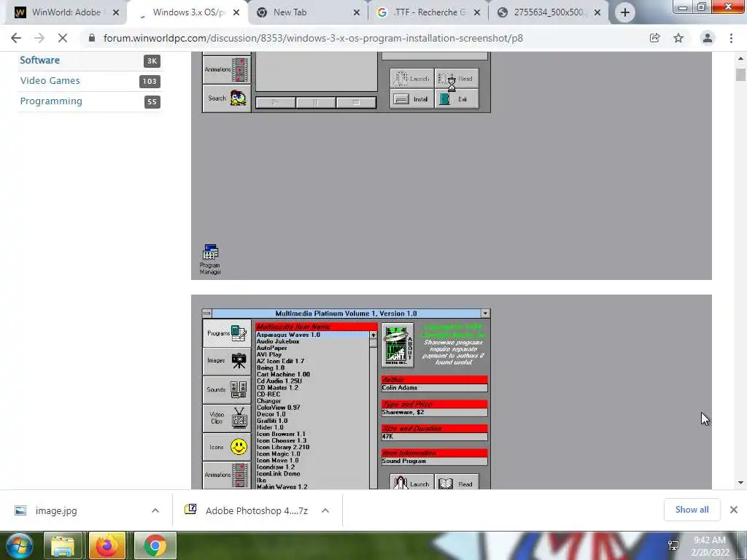Viewport: 747px width, 560px height.
Task: Select AZ Icon Edit 1.7 entry
Action: [312, 361]
